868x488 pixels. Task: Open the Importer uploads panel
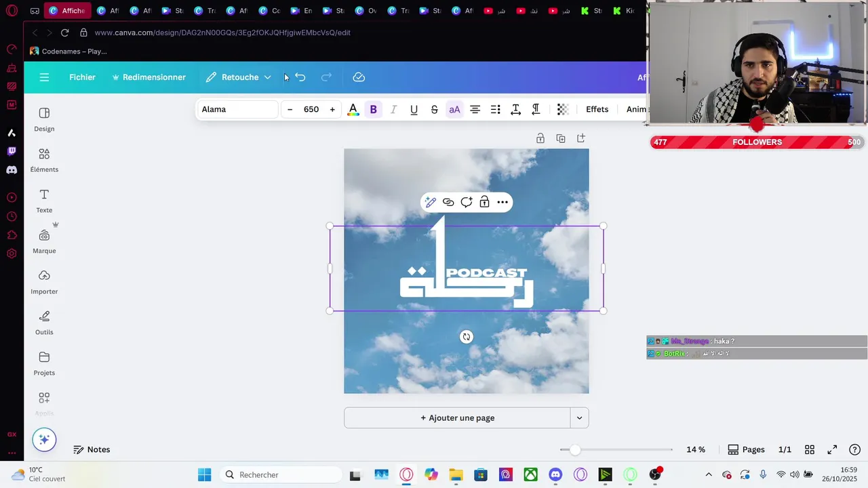pos(44,282)
